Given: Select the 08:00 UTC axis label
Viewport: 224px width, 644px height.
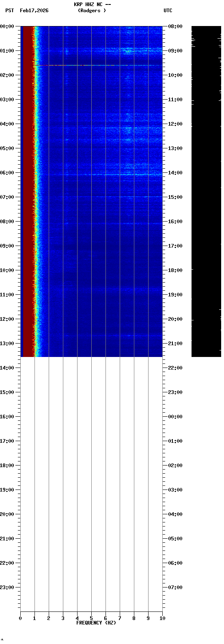Looking at the screenshot, I should pyautogui.click(x=175, y=26).
